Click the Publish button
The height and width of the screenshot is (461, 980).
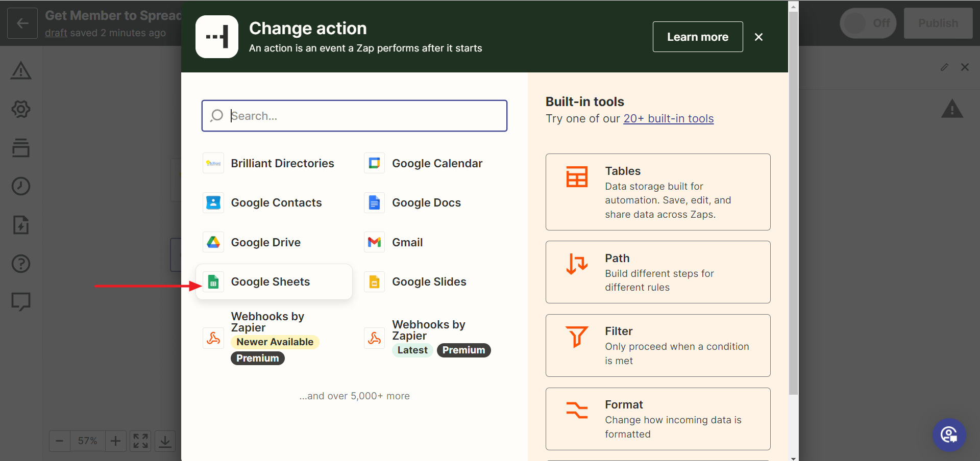(938, 23)
